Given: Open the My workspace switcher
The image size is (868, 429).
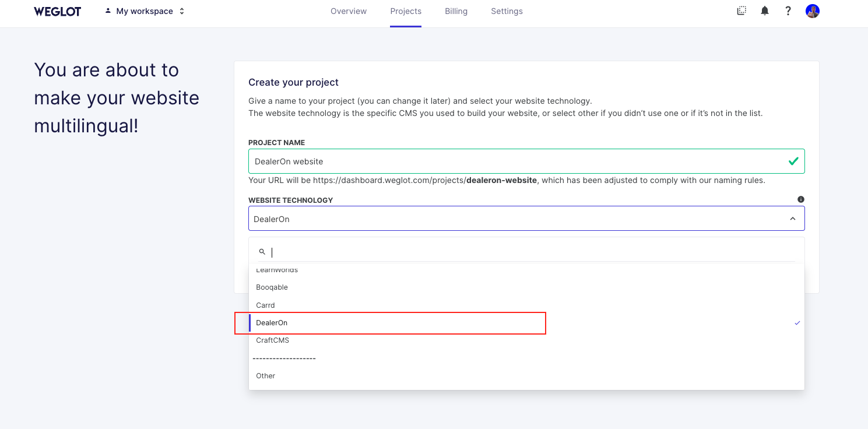Looking at the screenshot, I should [145, 11].
